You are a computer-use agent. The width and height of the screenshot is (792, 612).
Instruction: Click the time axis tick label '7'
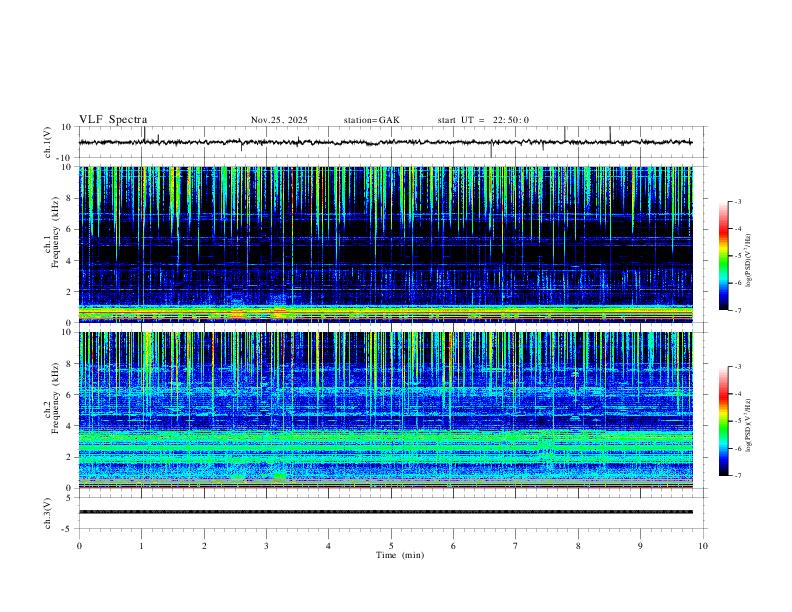click(x=516, y=546)
